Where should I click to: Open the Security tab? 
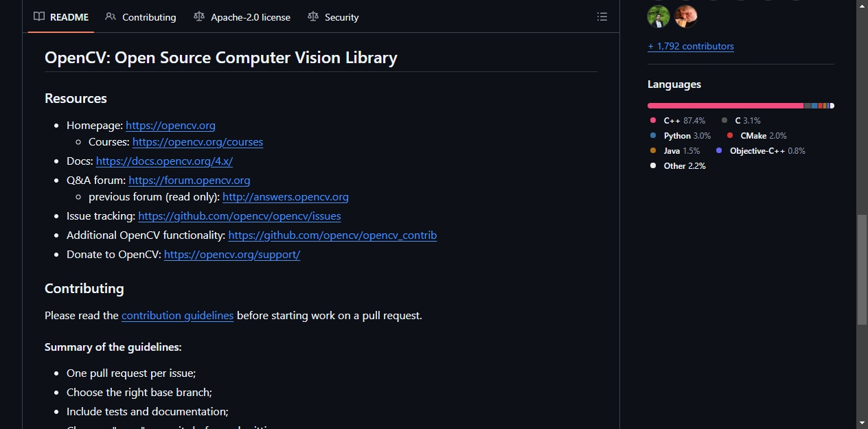(333, 16)
